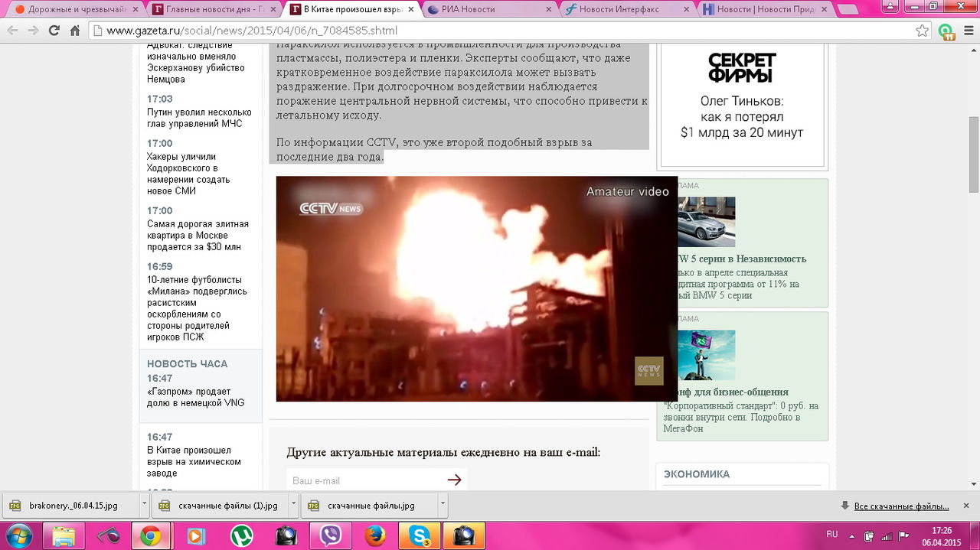The width and height of the screenshot is (980, 550).
Task: Open uTorrent from the taskbar
Action: pyautogui.click(x=241, y=535)
